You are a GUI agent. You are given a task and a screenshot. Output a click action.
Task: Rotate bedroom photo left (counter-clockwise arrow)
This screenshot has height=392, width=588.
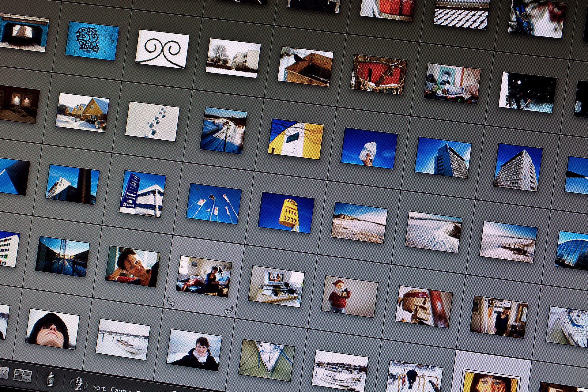(x=171, y=302)
